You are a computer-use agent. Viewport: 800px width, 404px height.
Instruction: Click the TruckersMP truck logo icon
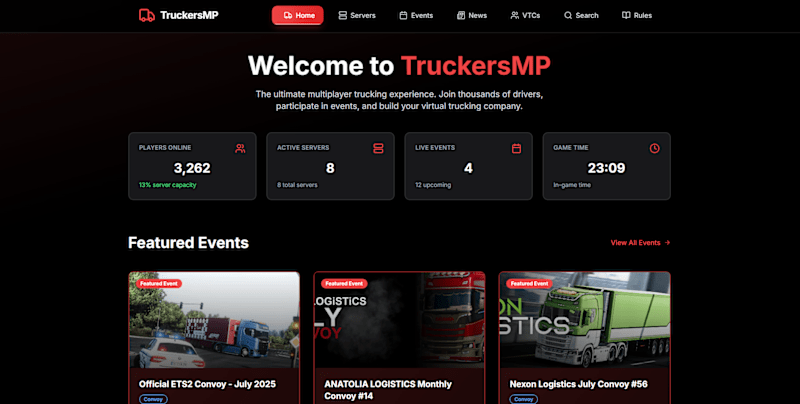tap(146, 15)
